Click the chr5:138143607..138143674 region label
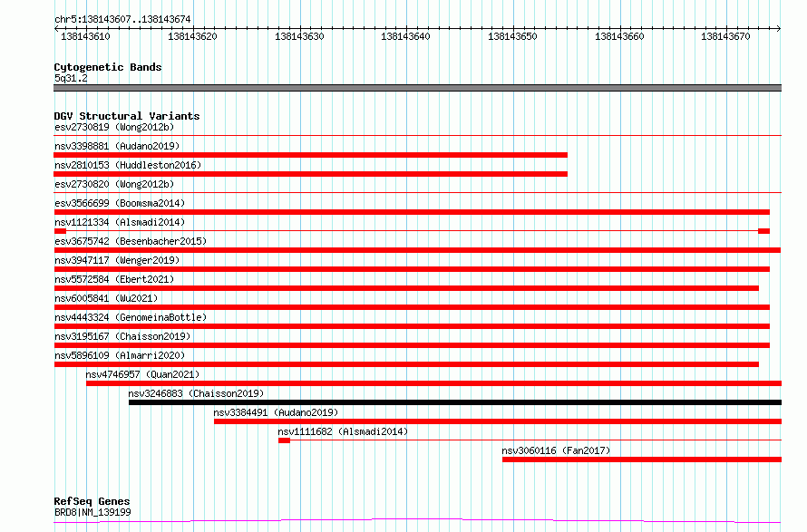 click(122, 19)
